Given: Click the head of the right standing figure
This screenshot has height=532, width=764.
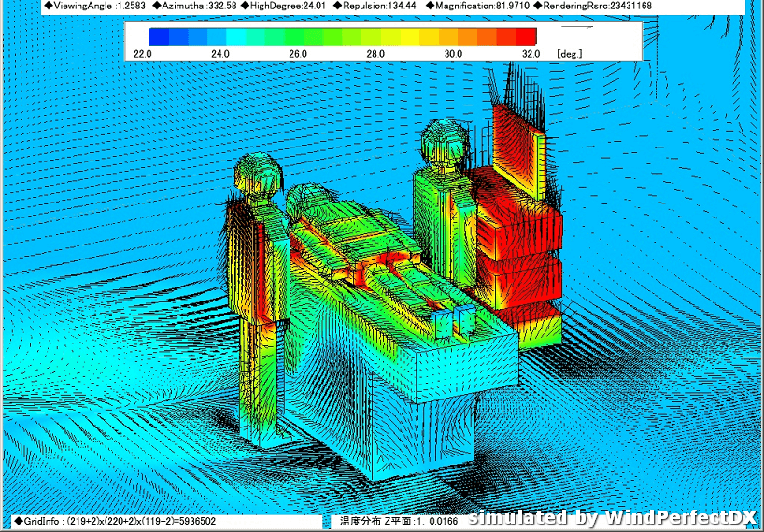Looking at the screenshot, I should coord(444,144).
